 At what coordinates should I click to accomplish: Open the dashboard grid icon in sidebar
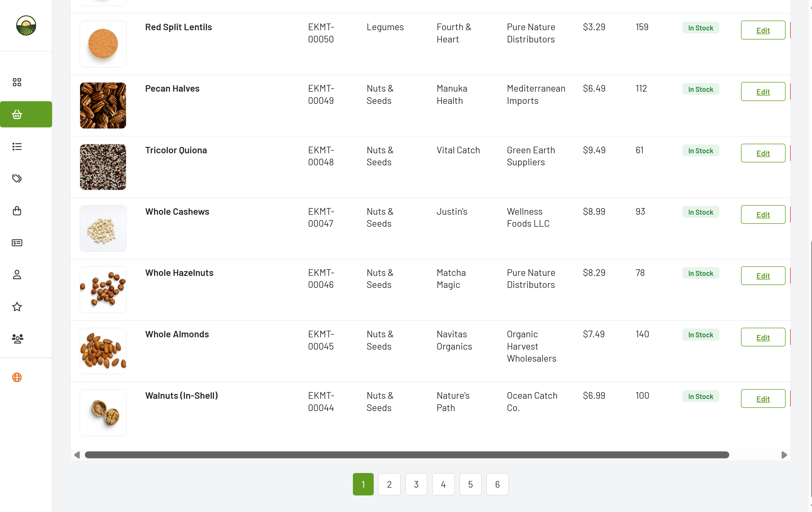[x=17, y=82]
